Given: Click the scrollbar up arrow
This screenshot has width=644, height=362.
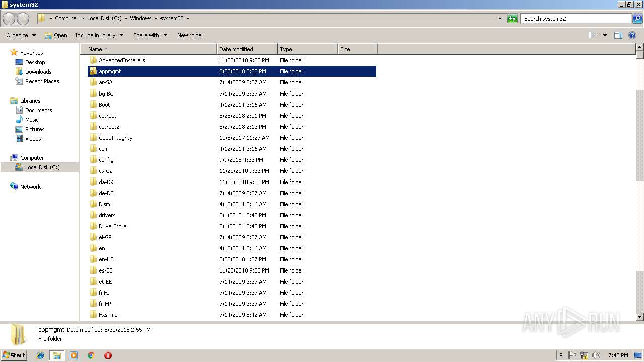Looking at the screenshot, I should click(x=640, y=48).
